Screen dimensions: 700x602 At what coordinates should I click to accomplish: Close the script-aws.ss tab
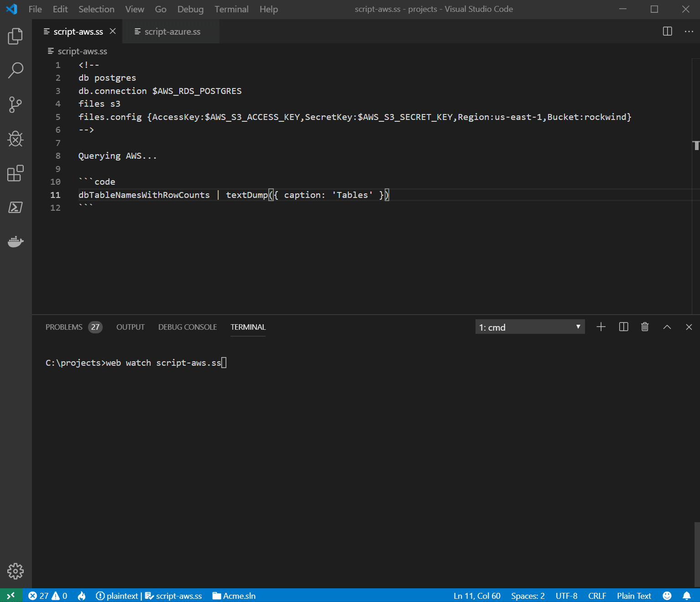click(x=113, y=31)
